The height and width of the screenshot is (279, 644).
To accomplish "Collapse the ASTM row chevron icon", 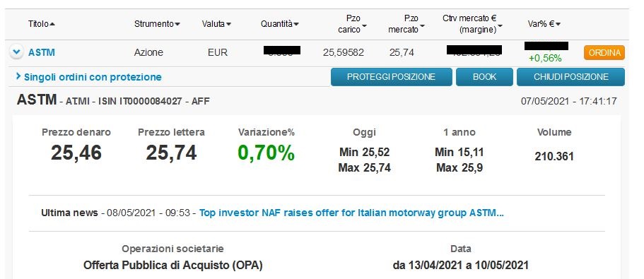I will coord(16,52).
